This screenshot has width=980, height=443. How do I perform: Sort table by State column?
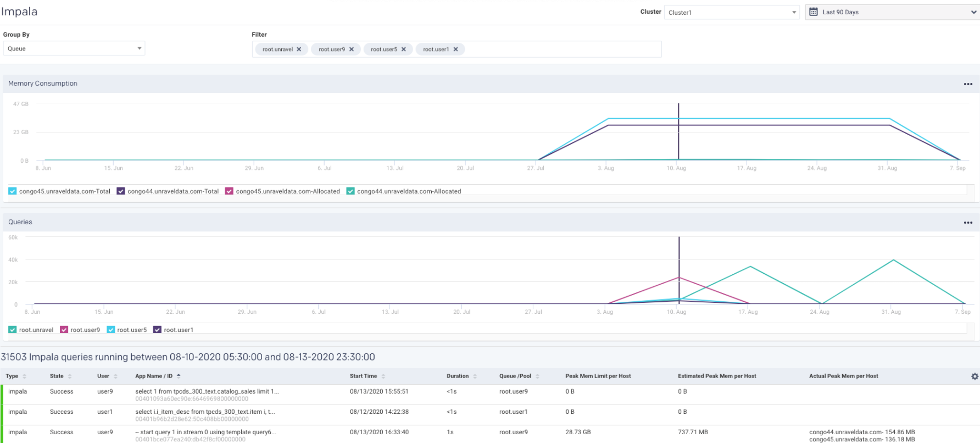[70, 376]
